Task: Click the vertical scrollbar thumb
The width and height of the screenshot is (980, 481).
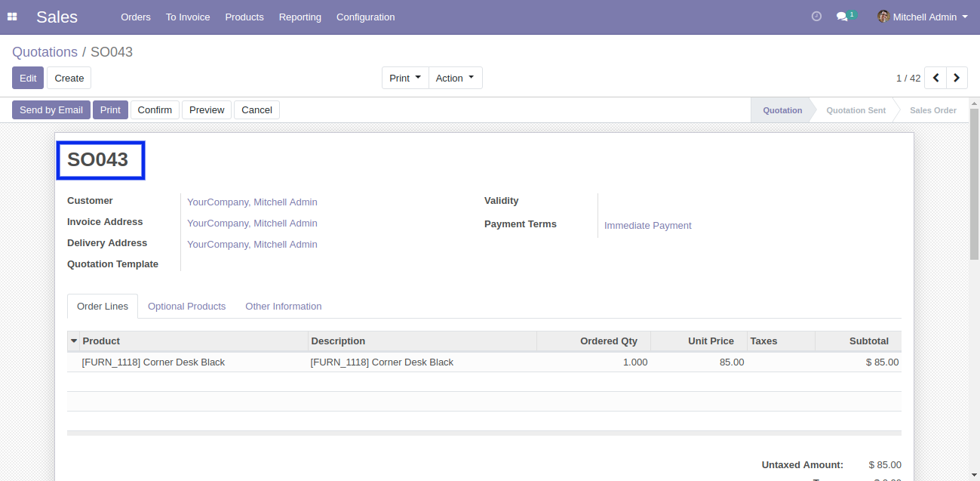Action: click(x=974, y=183)
